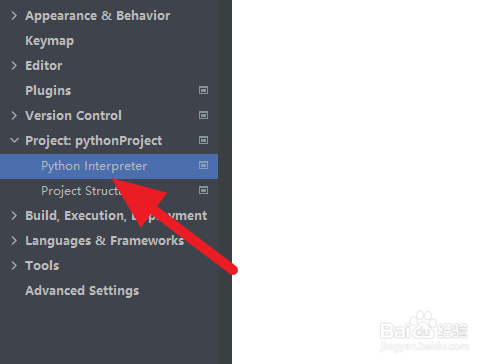Expand the Languages & Frameworks chevron
Screen dimensions: 497x364
[x=14, y=241]
